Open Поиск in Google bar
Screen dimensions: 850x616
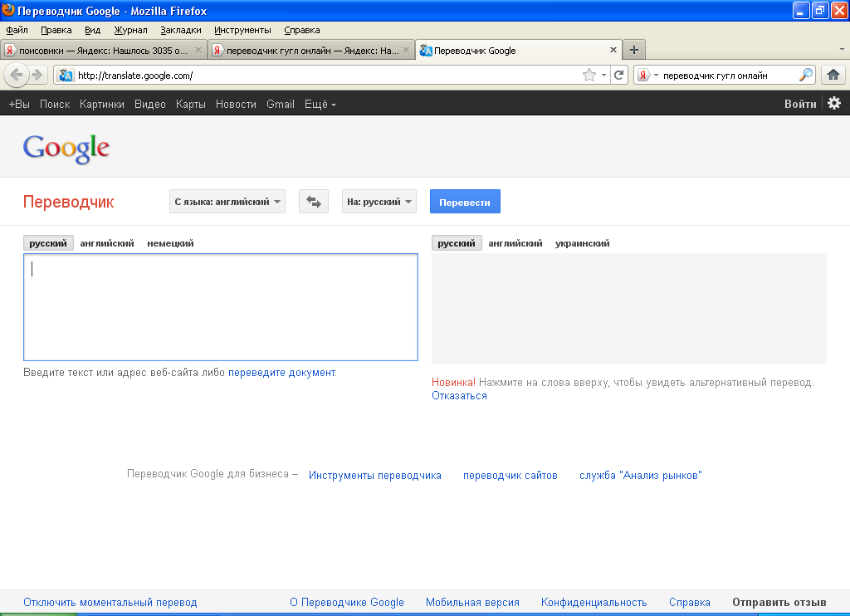coord(55,104)
